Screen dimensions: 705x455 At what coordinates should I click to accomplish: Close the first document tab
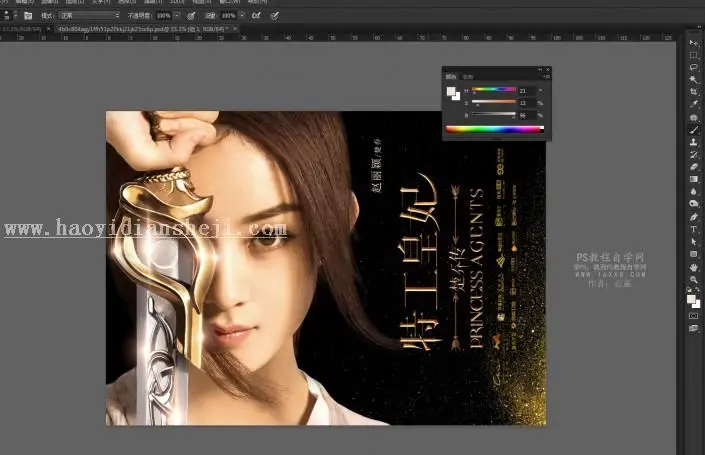[x=48, y=29]
